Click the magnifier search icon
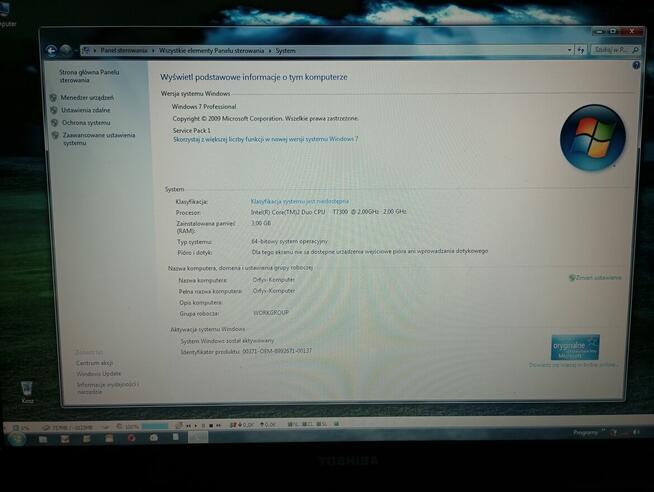654x492 pixels. coord(635,50)
